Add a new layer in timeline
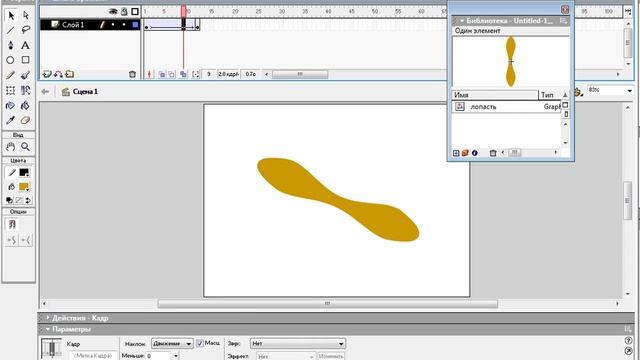 [47, 74]
